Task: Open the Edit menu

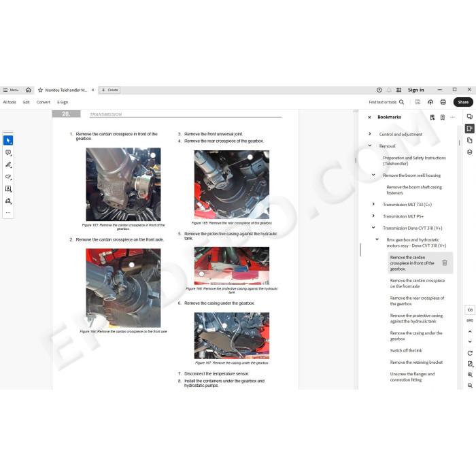Action: [x=26, y=102]
